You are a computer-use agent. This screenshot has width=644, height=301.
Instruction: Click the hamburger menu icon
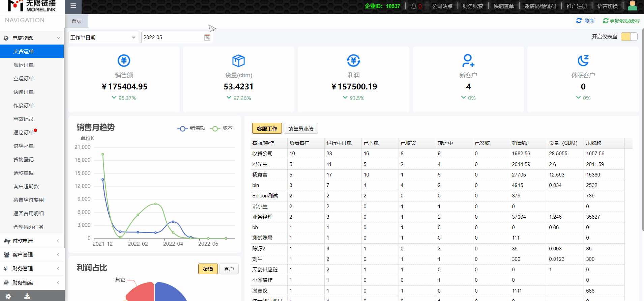click(73, 6)
